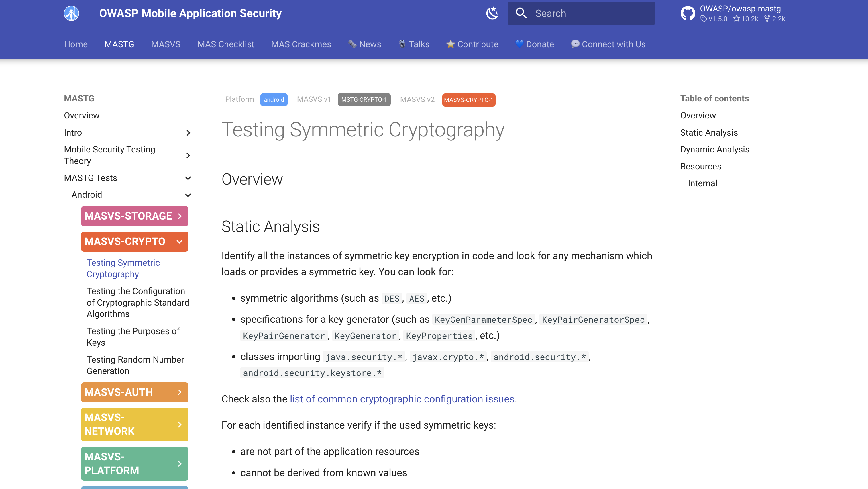Open list of common cryptographic configuration issues
Screen dimensions: 868x489
[402, 399]
